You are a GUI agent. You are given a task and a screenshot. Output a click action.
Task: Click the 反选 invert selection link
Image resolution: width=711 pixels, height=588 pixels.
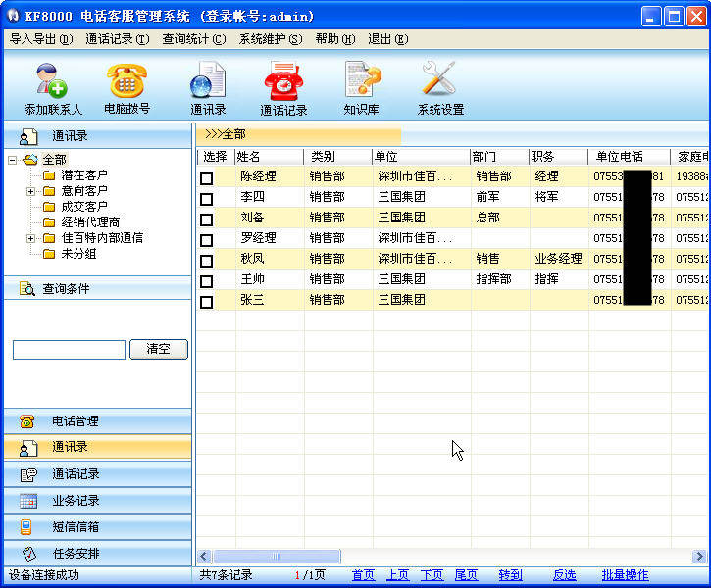point(565,575)
